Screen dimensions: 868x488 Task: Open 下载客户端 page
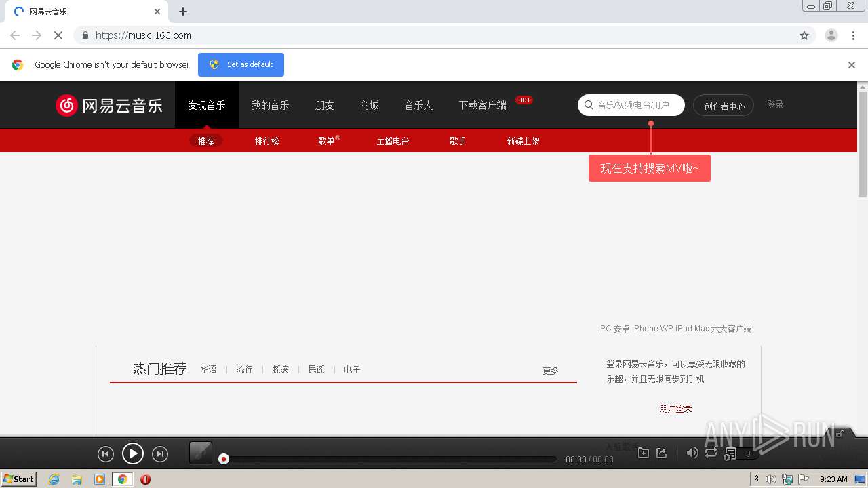(482, 105)
